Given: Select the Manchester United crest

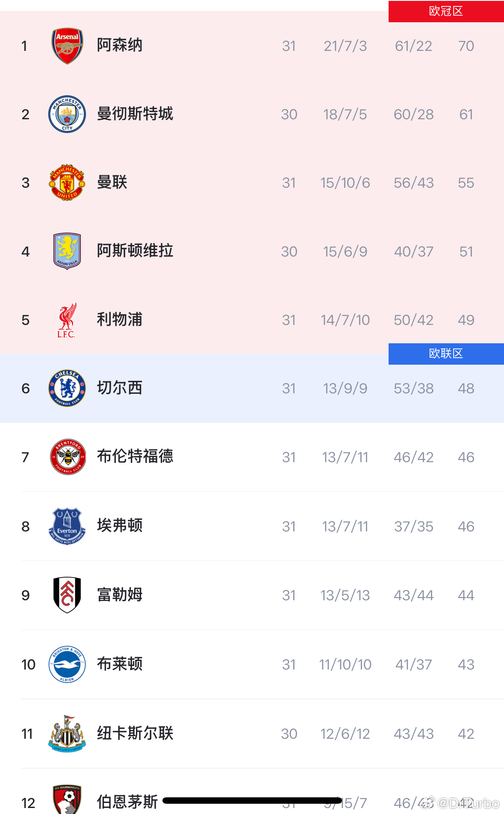Looking at the screenshot, I should coord(67,183).
